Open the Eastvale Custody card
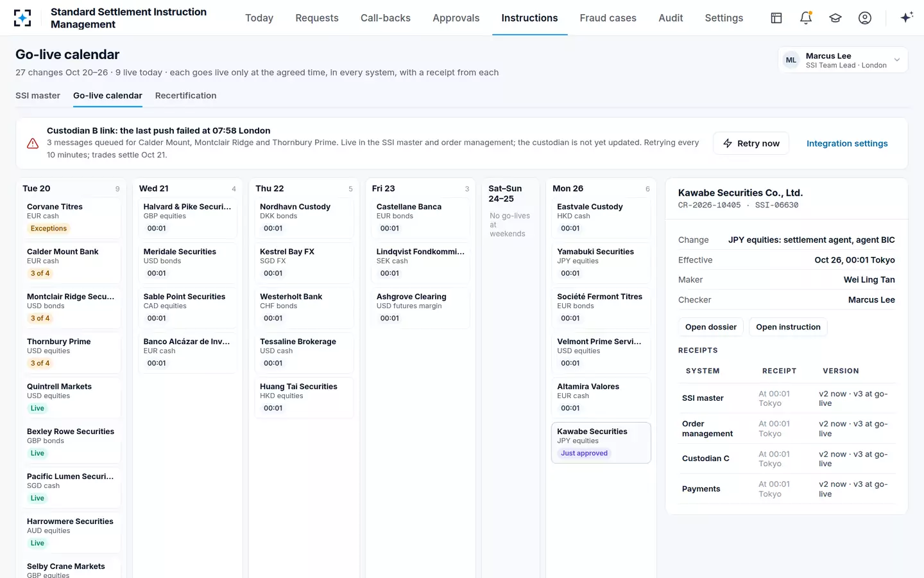 click(601, 218)
